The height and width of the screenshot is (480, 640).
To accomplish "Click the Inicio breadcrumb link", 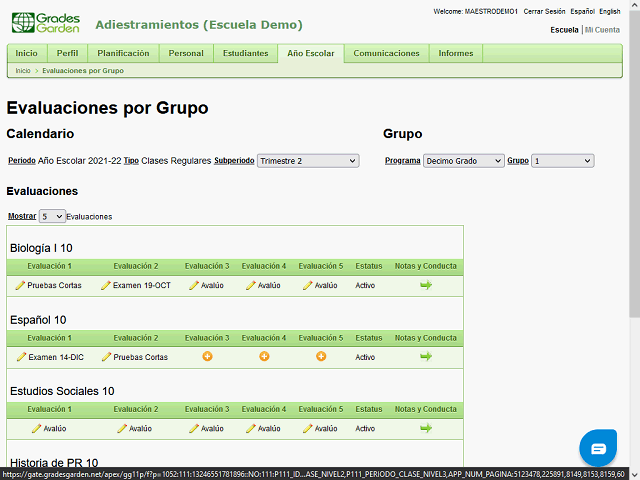I will [22, 71].
